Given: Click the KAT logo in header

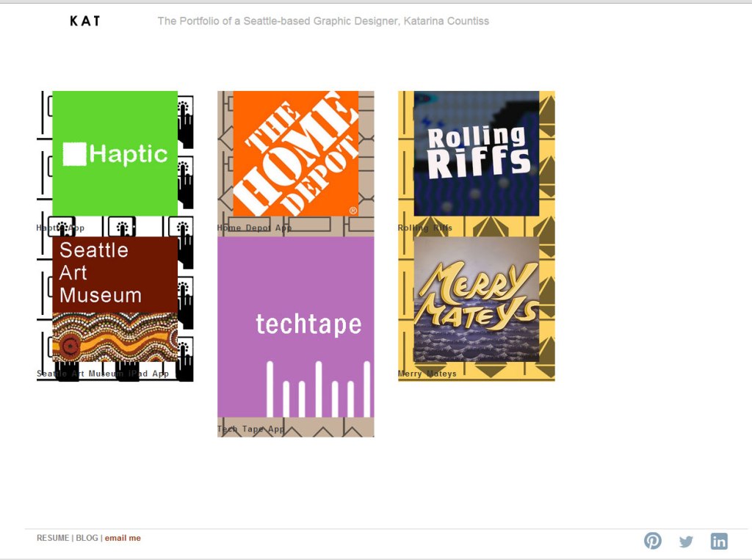Looking at the screenshot, I should click(85, 21).
